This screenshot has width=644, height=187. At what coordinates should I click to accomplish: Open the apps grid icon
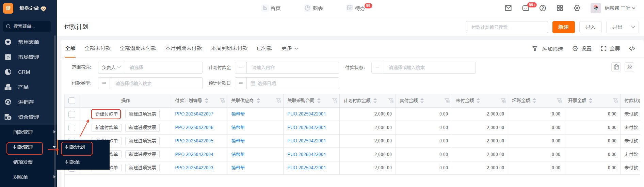[x=560, y=8]
